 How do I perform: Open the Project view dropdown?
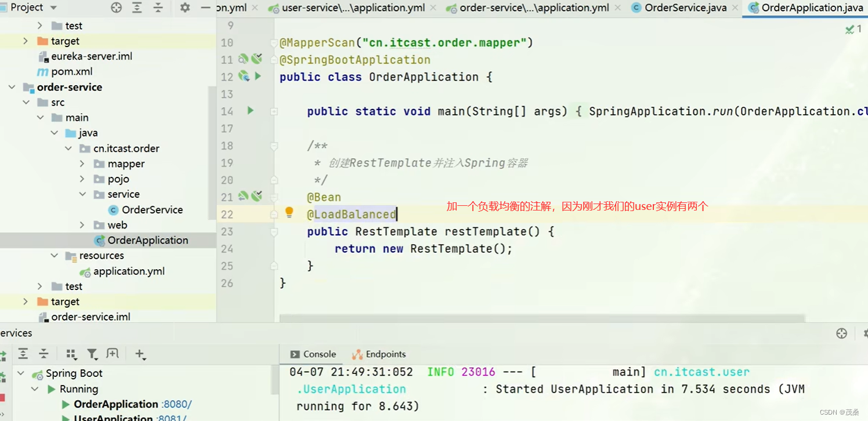coord(53,8)
